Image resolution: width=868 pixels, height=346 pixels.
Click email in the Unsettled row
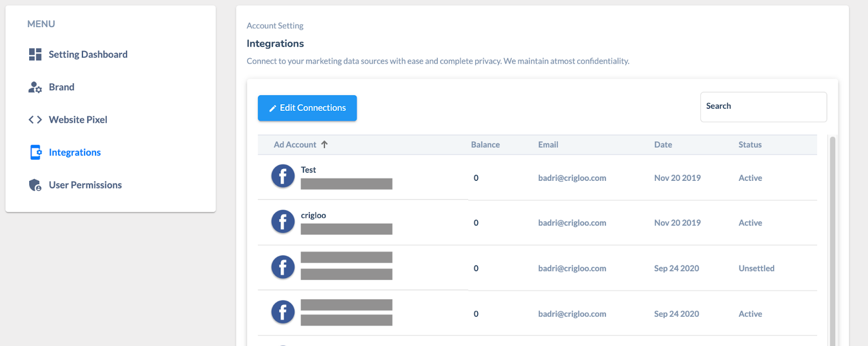pyautogui.click(x=572, y=268)
